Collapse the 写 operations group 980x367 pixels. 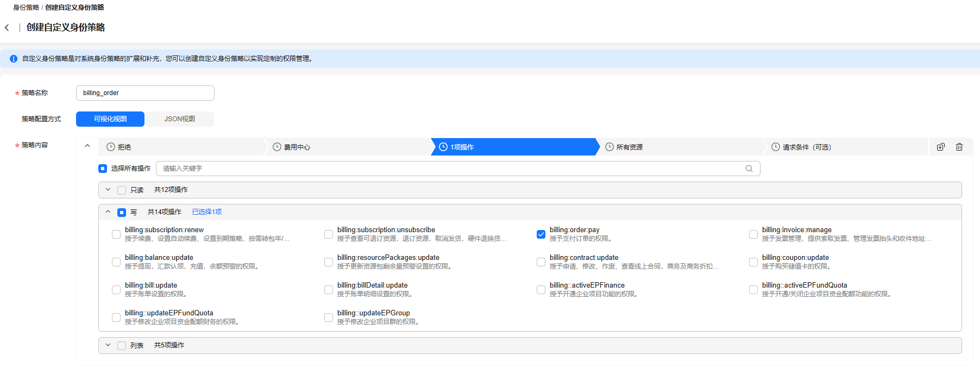point(108,212)
